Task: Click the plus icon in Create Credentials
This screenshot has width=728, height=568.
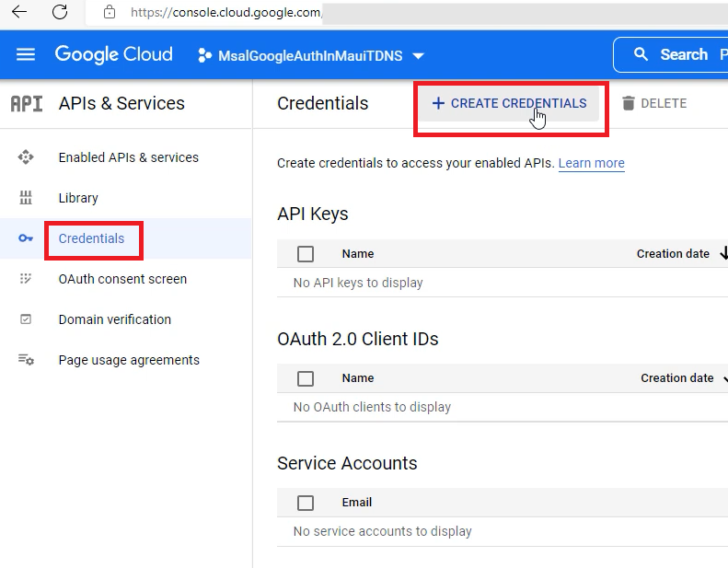Action: coord(438,103)
